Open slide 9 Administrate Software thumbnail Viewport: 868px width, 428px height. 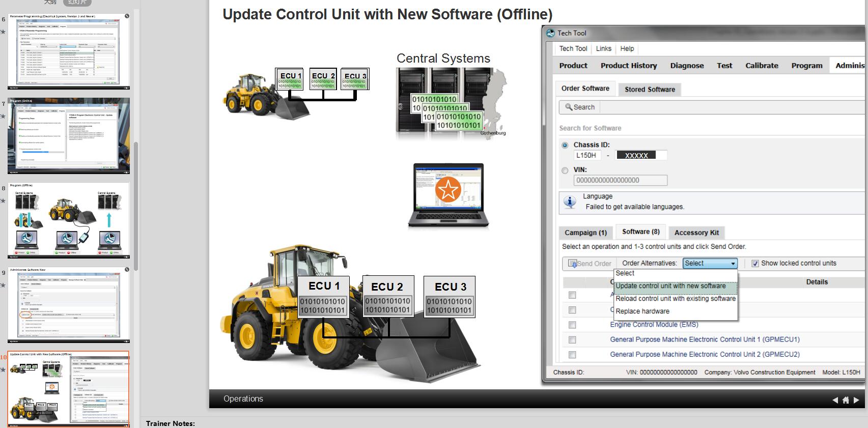pyautogui.click(x=69, y=305)
